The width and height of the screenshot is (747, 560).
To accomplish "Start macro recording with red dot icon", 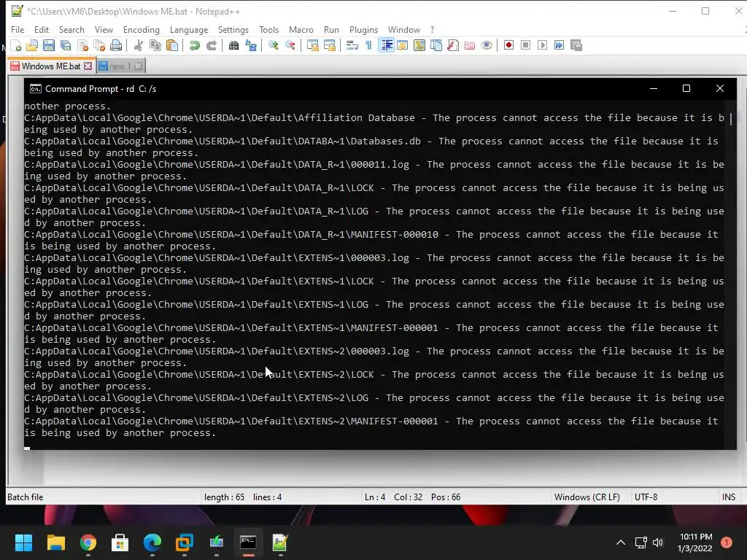I will (508, 46).
